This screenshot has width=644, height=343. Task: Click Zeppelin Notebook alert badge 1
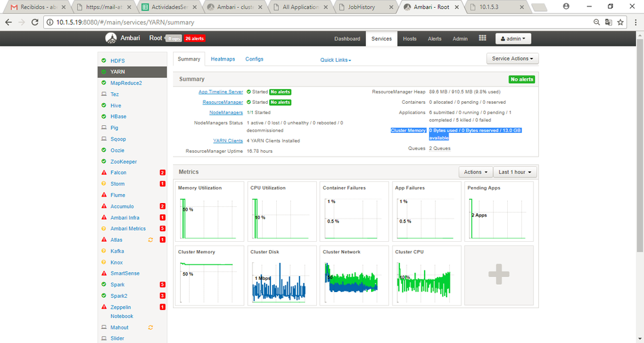click(x=163, y=307)
